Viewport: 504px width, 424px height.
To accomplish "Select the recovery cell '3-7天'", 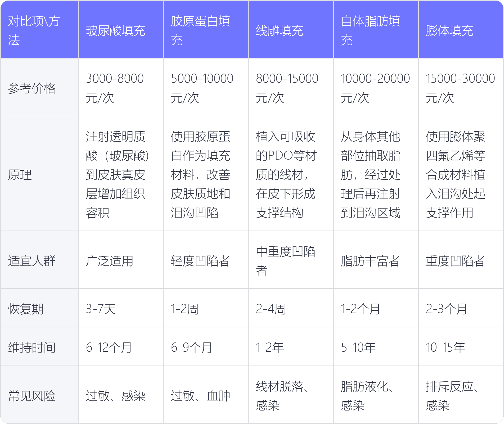I will coord(121,308).
